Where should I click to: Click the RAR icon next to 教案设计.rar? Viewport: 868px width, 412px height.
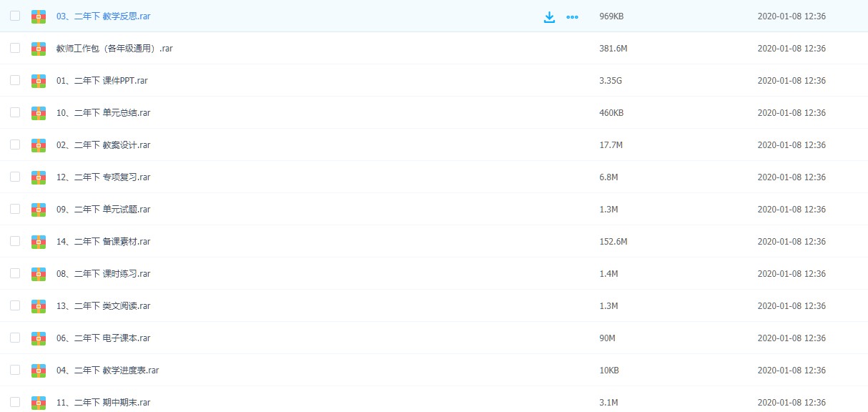coord(39,145)
